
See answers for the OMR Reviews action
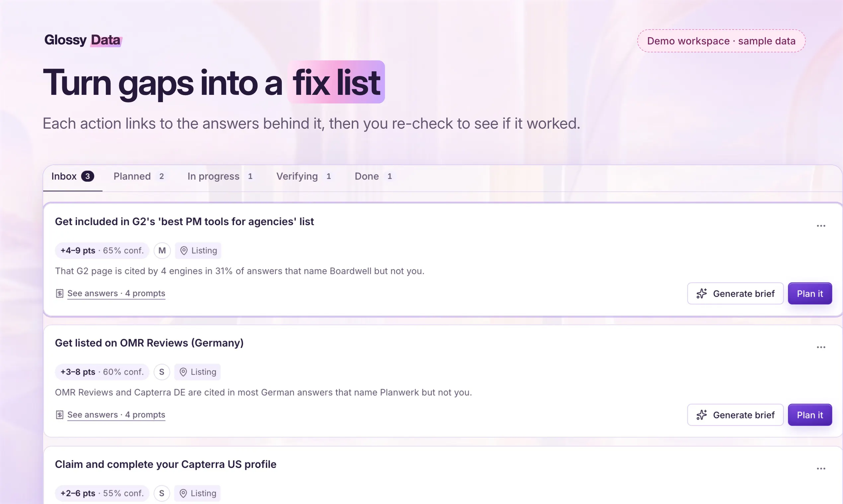pyautogui.click(x=116, y=415)
